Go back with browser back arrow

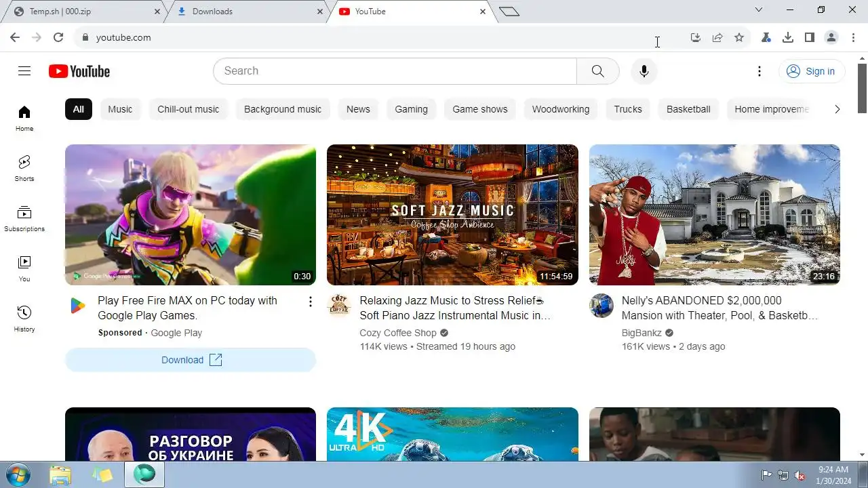coord(15,37)
